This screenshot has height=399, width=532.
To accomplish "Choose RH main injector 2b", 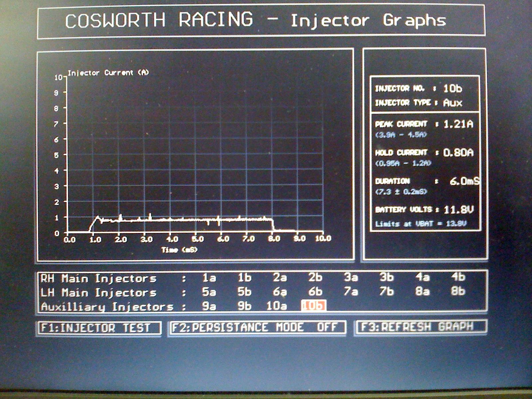I will point(315,277).
